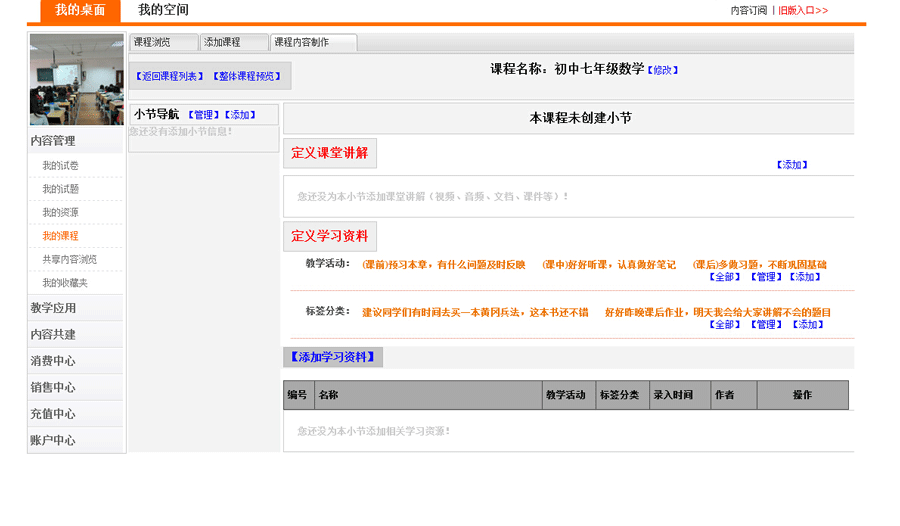The image size is (900, 526).
Task: Select the (课中)好好听课 teaching activity
Action: pos(609,265)
